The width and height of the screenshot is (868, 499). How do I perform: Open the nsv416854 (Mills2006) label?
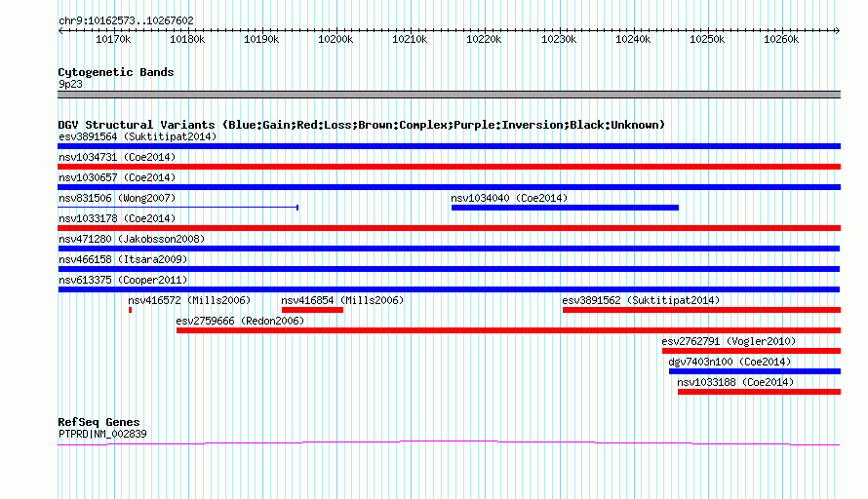click(342, 300)
